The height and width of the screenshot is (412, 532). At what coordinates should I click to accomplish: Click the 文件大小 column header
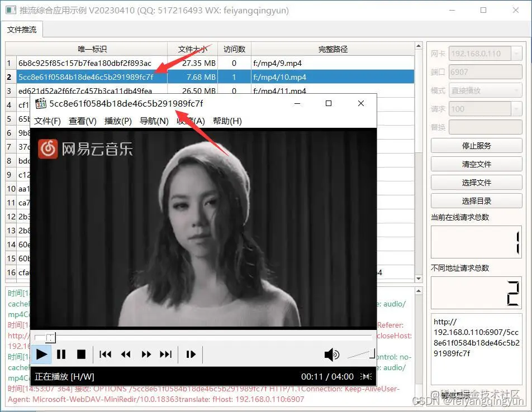point(192,49)
